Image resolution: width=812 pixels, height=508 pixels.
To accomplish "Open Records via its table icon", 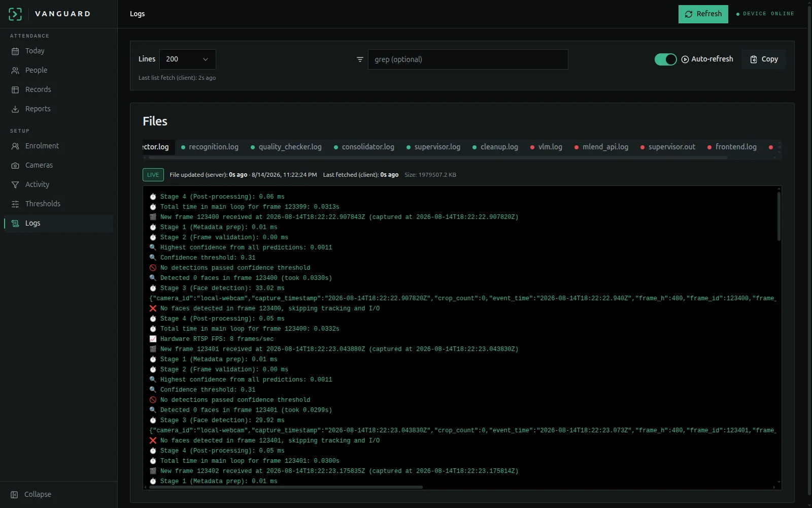I will click(15, 90).
